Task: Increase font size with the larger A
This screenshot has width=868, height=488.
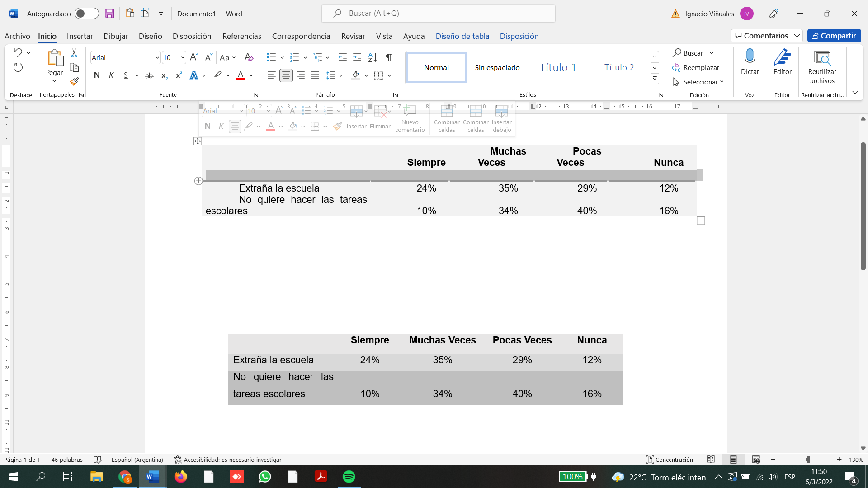Action: tap(194, 57)
